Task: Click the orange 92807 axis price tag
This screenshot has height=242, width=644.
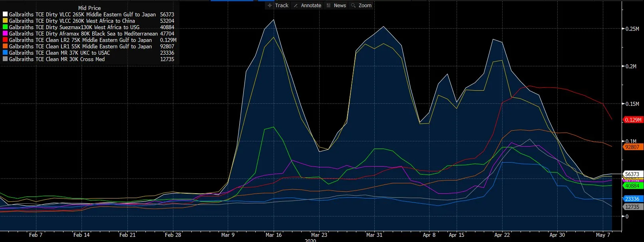Action: (633, 147)
